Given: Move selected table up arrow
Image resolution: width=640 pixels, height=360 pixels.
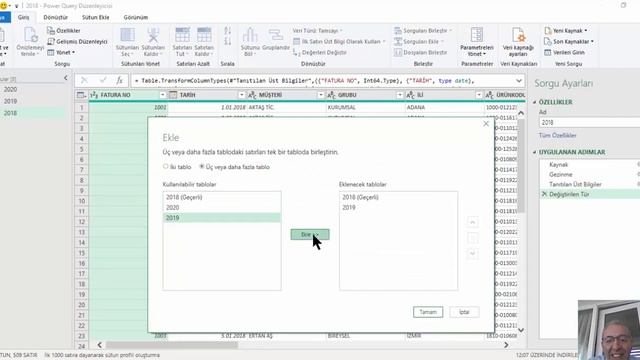Looking at the screenshot, I should point(472,222).
